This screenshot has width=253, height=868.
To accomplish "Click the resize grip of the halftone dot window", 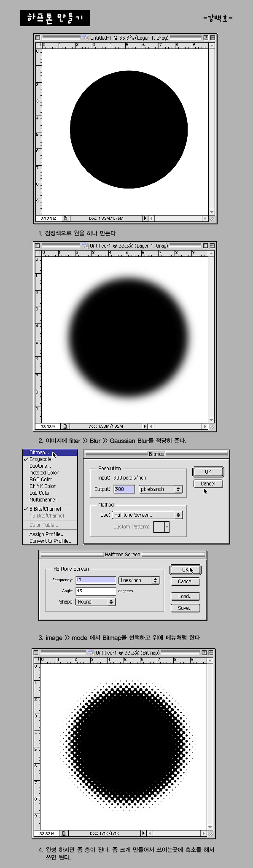I will 212,834.
